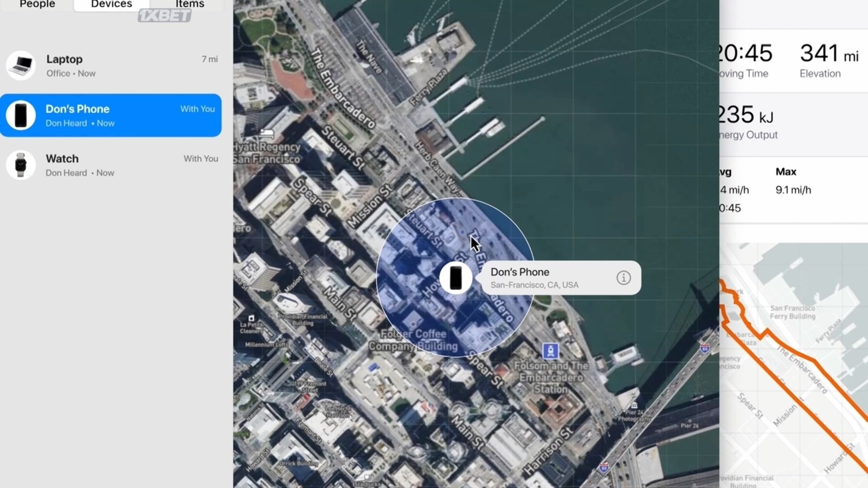
Task: Click the 'Millennium Lofts' map label
Action: 266,344
